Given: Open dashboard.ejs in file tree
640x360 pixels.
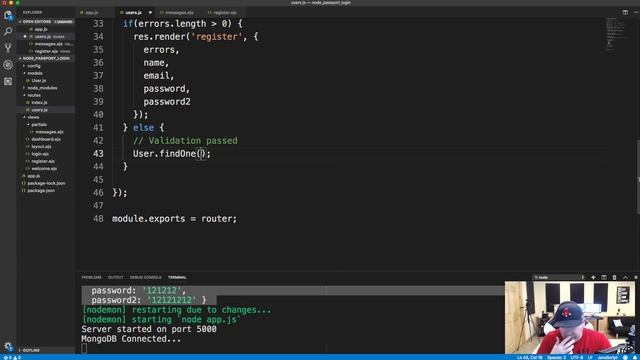Looking at the screenshot, I should point(46,139).
